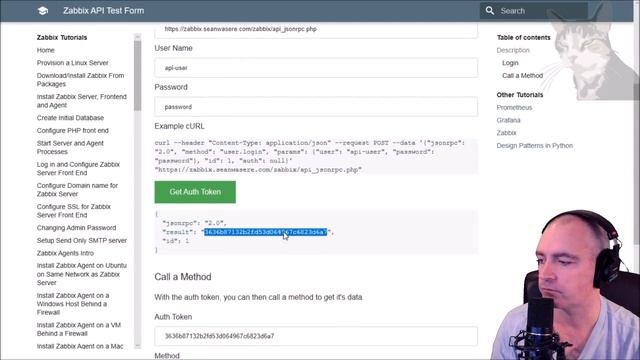Open Install Zabbix Agent on Windows Host link

pyautogui.click(x=73, y=304)
